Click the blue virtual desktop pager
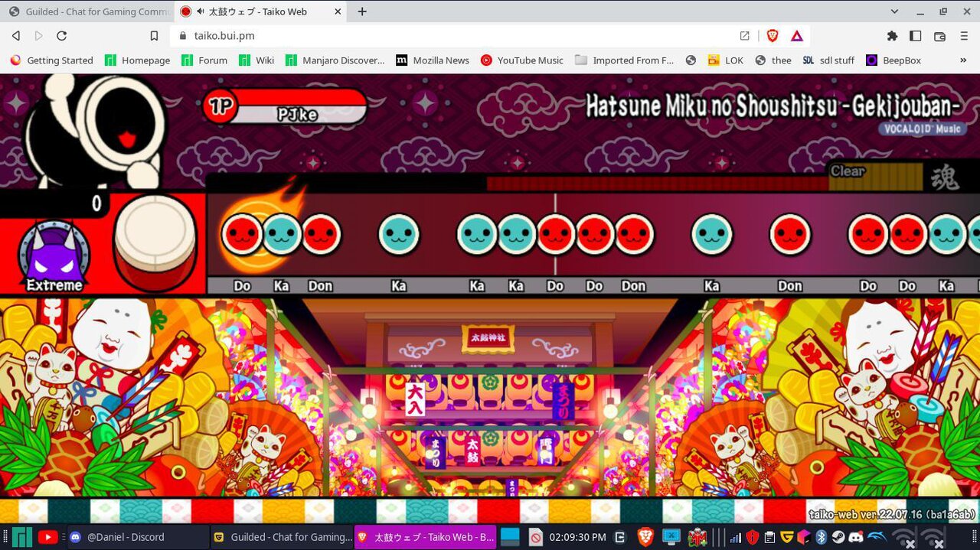This screenshot has height=550, width=980. pyautogui.click(x=511, y=537)
